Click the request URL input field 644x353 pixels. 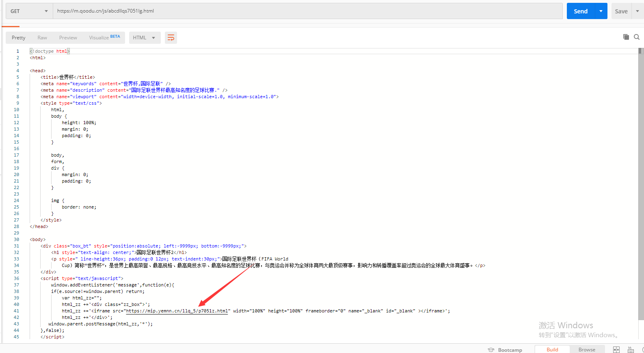pos(307,11)
